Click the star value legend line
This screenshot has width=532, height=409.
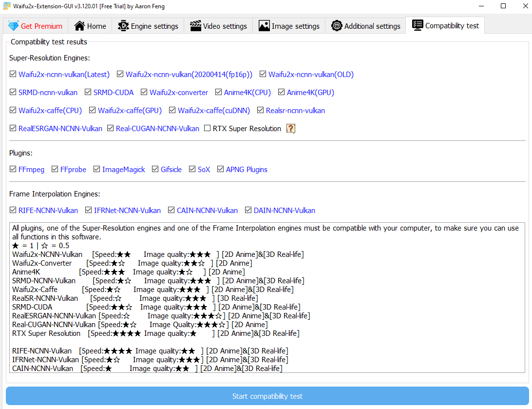pos(41,245)
